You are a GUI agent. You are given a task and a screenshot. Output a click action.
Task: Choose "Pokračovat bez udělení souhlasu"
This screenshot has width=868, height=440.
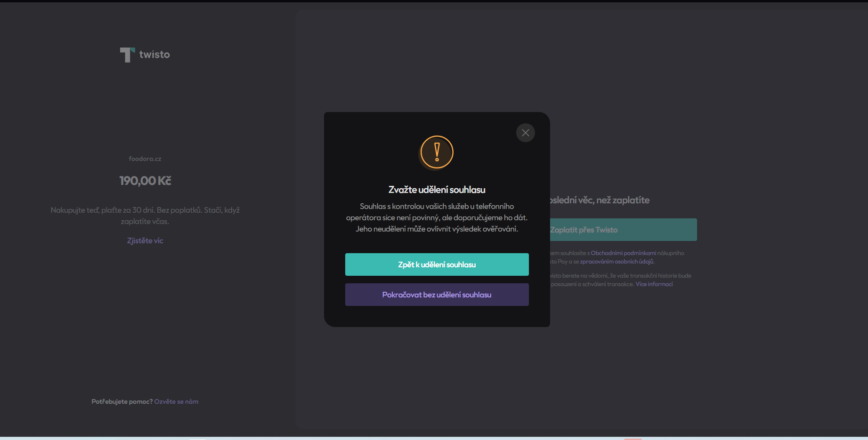437,295
